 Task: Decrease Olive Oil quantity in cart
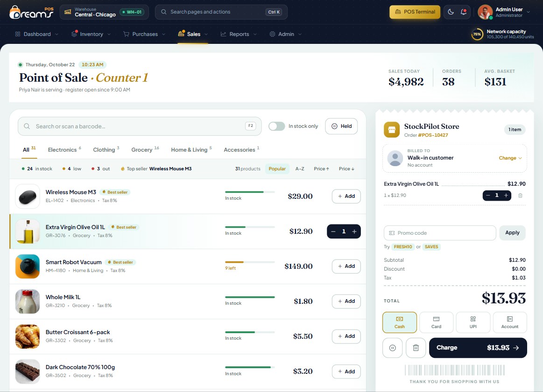[x=488, y=196]
